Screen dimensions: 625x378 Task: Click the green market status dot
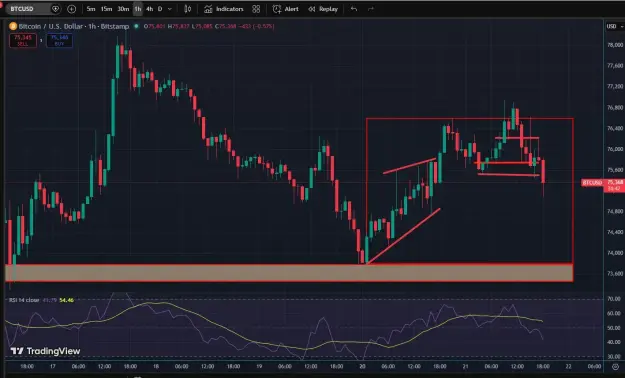click(x=136, y=26)
